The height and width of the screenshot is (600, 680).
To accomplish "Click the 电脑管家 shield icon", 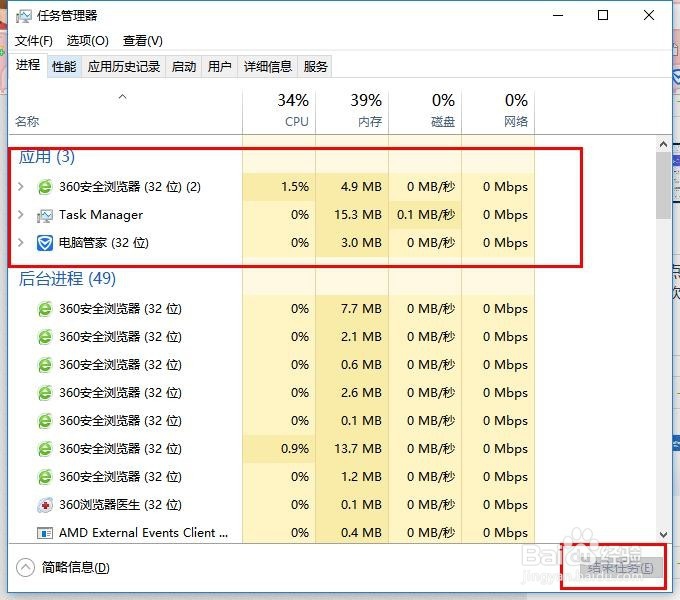I will click(x=45, y=243).
